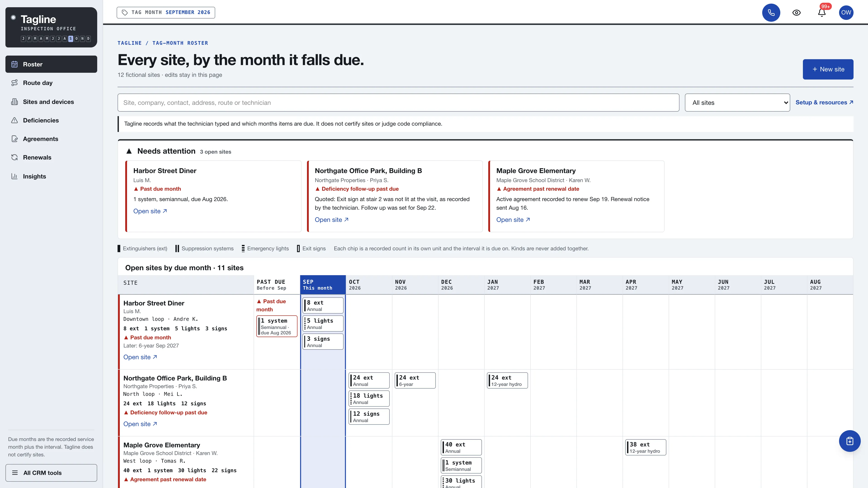Click the tag icon in Tag Month chip

[125, 12]
